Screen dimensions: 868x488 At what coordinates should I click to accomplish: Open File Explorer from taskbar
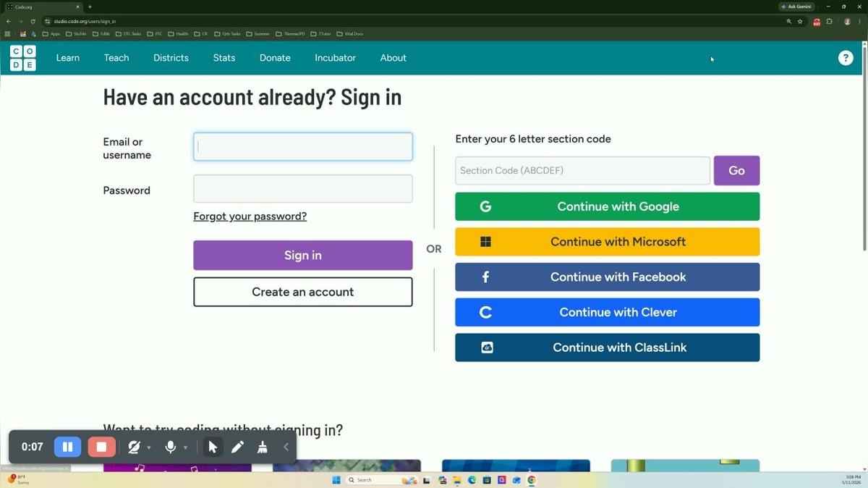[457, 480]
